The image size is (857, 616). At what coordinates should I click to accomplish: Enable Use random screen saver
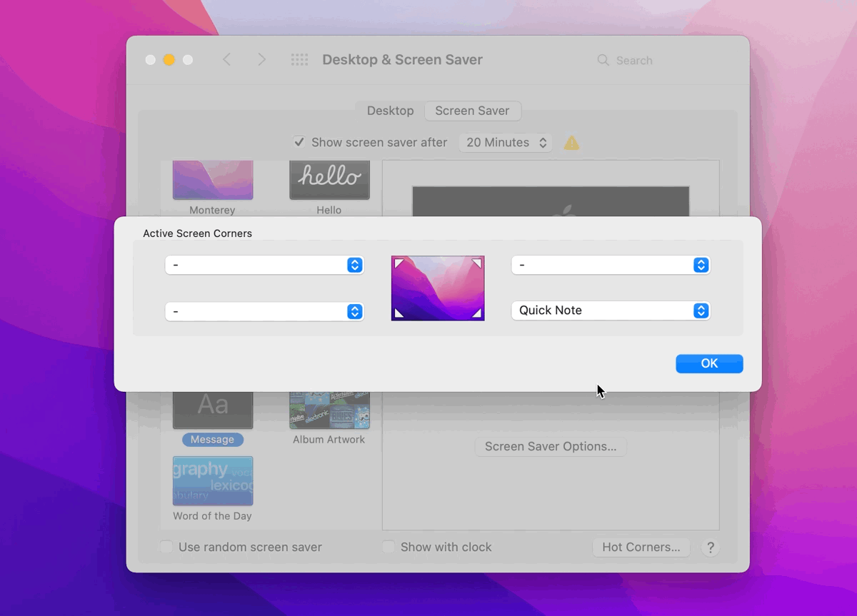[166, 547]
